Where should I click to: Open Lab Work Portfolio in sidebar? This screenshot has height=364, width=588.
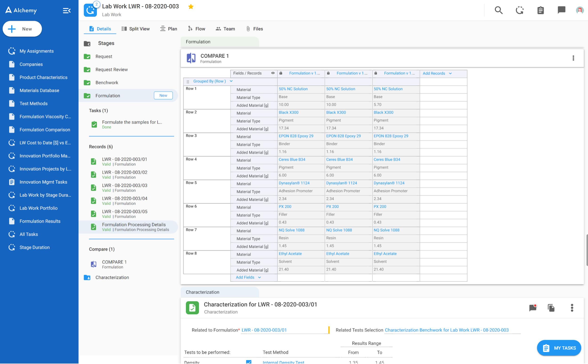coord(39,208)
